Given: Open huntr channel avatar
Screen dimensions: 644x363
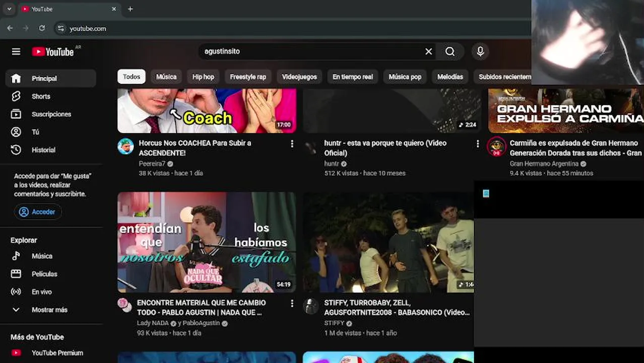Looking at the screenshot, I should point(311,146).
